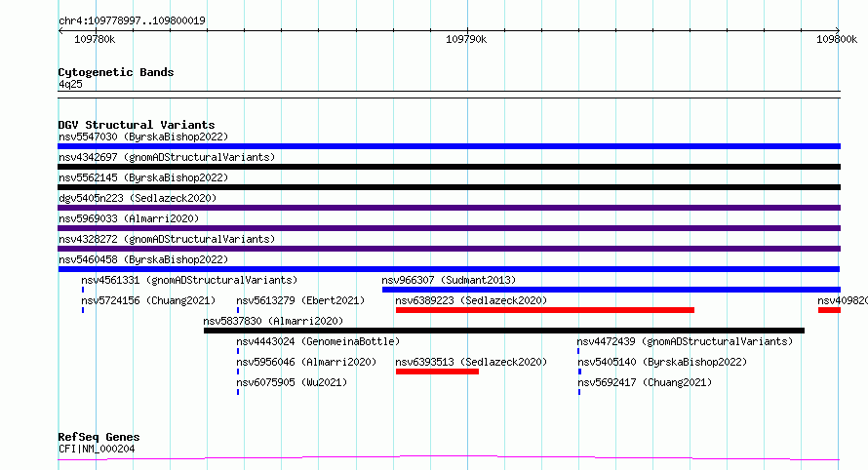
Task: Select the blue marker below nsv5724156
Action: pos(83,310)
